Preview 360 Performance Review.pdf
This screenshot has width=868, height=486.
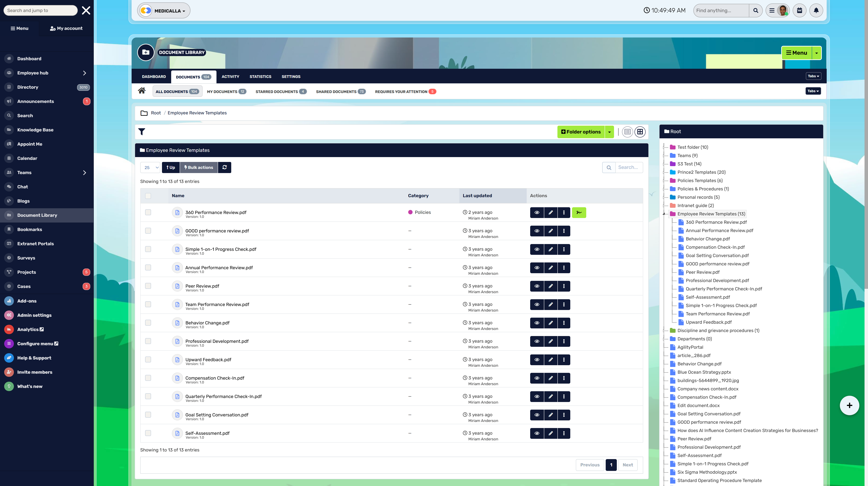tap(537, 212)
